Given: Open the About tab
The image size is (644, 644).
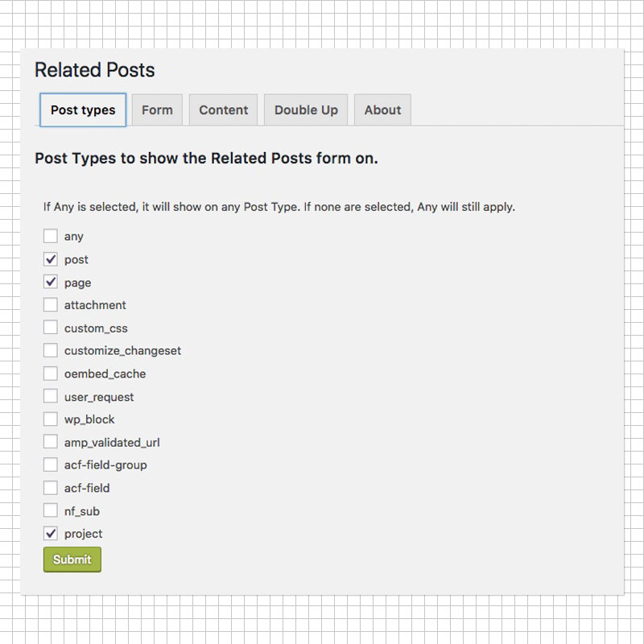Looking at the screenshot, I should tap(382, 109).
